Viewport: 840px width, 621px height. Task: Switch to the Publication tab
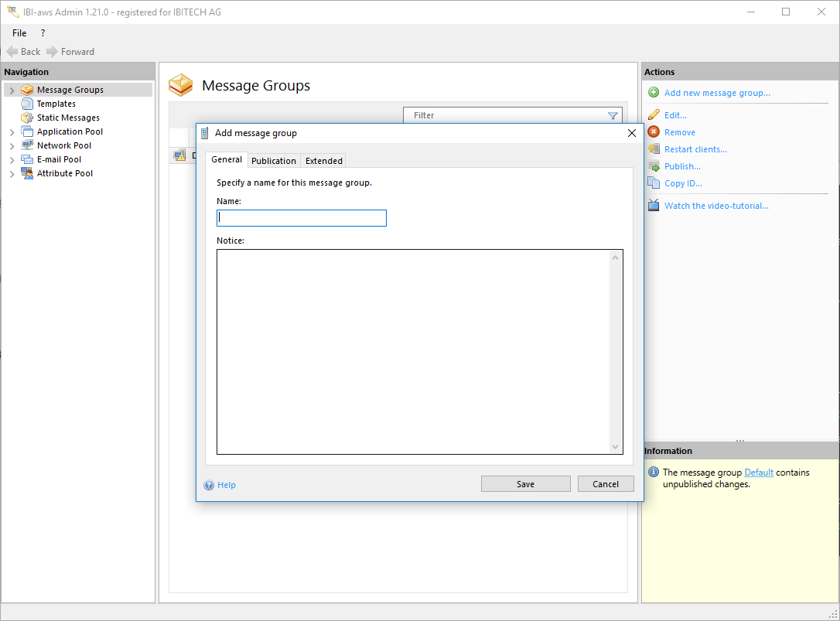[x=274, y=161]
